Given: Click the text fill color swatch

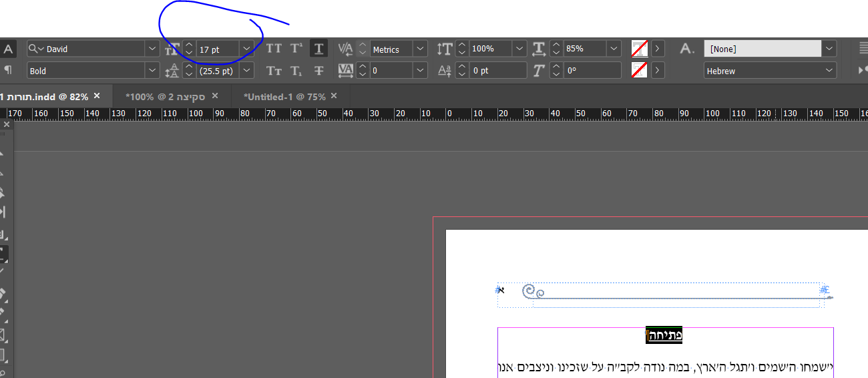Looking at the screenshot, I should [x=640, y=49].
